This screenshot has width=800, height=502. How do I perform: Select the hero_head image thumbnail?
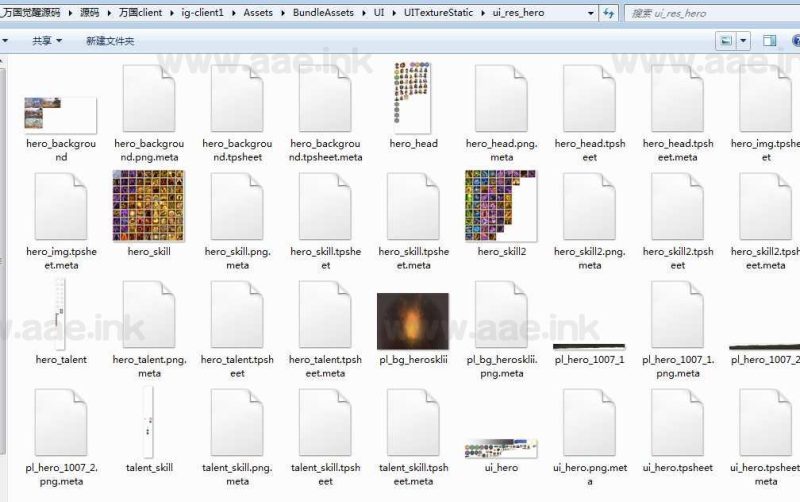click(x=413, y=96)
